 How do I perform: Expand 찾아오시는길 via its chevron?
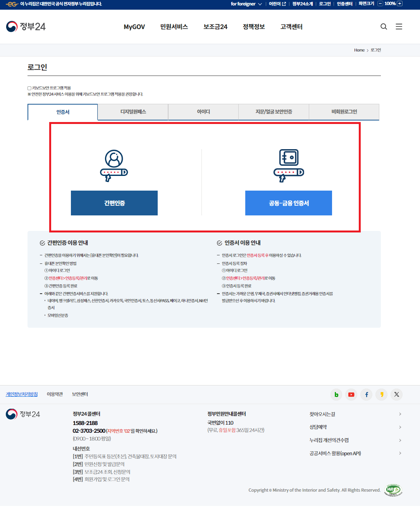point(400,414)
